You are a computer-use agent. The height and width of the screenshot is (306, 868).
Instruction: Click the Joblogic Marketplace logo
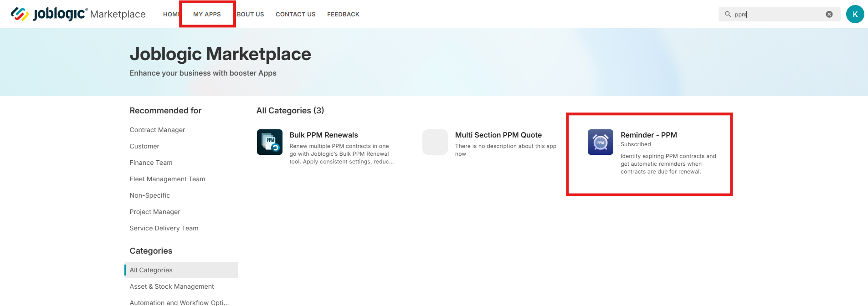point(78,14)
